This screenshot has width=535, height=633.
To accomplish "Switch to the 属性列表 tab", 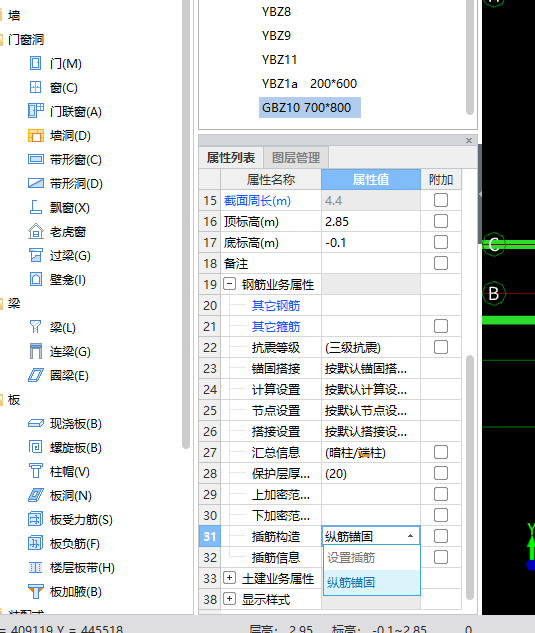I will coord(231,157).
